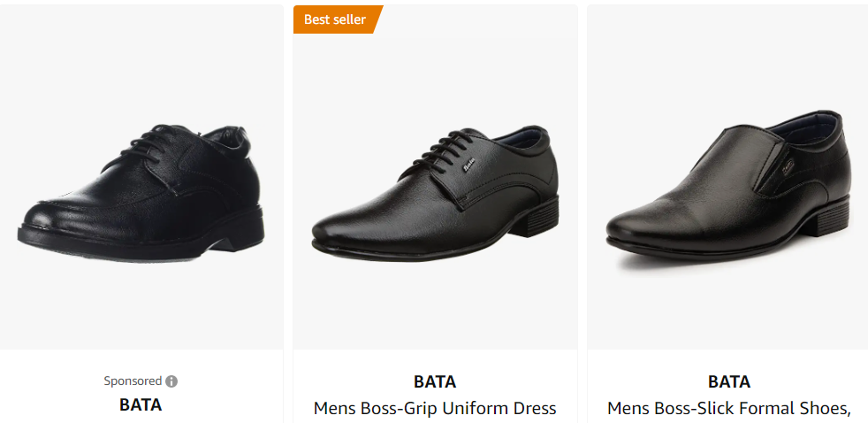The image size is (868, 423).
Task: Open the Mens Boss-Grip Uniform Dress link
Action: tap(435, 408)
